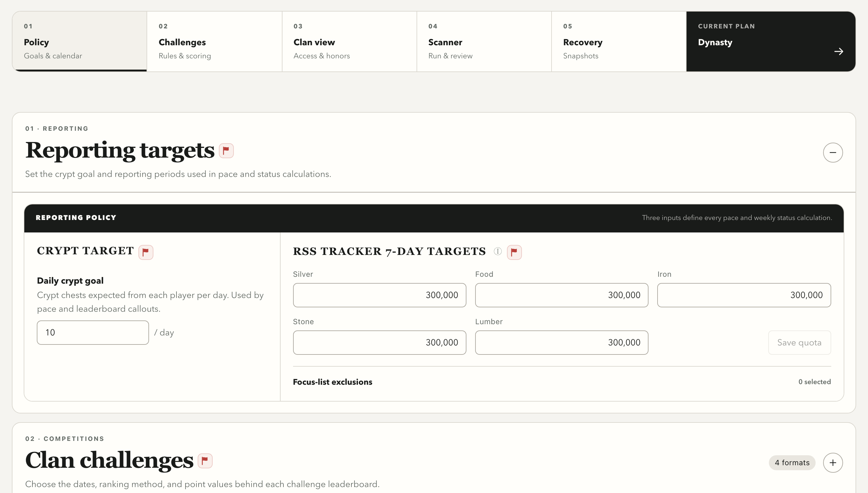
Task: Click the 'Reporting Policy' header label
Action: (x=76, y=218)
